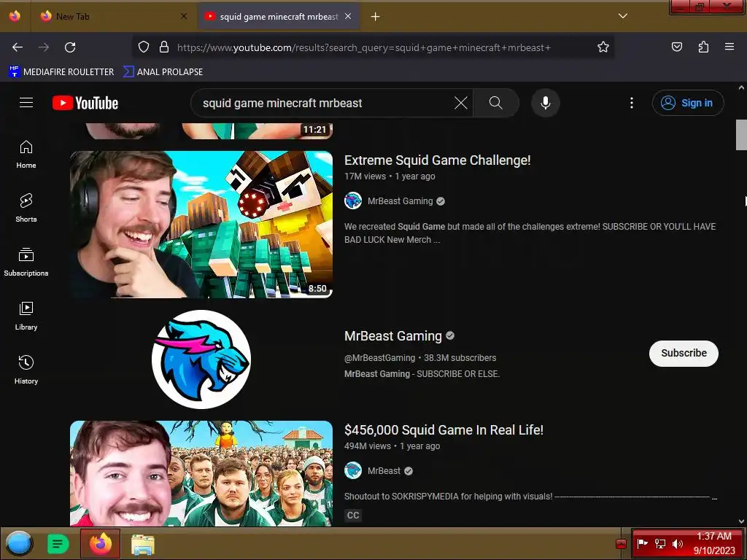Image resolution: width=747 pixels, height=560 pixels.
Task: Save to Pocket icon in toolbar
Action: tap(676, 47)
